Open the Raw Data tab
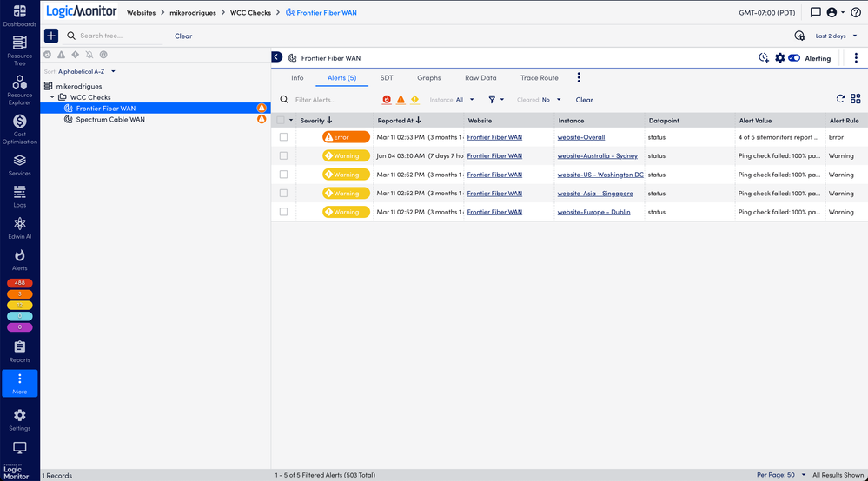Image resolution: width=868 pixels, height=481 pixels. point(480,78)
